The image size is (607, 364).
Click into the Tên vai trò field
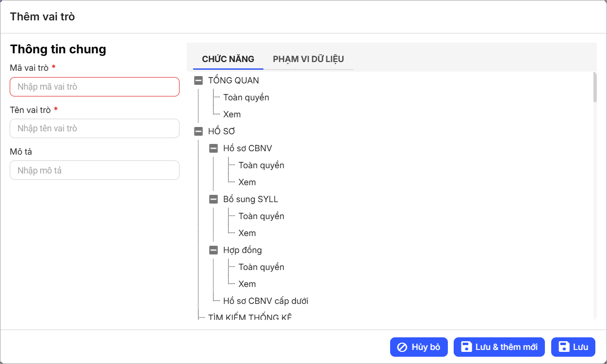[x=95, y=128]
